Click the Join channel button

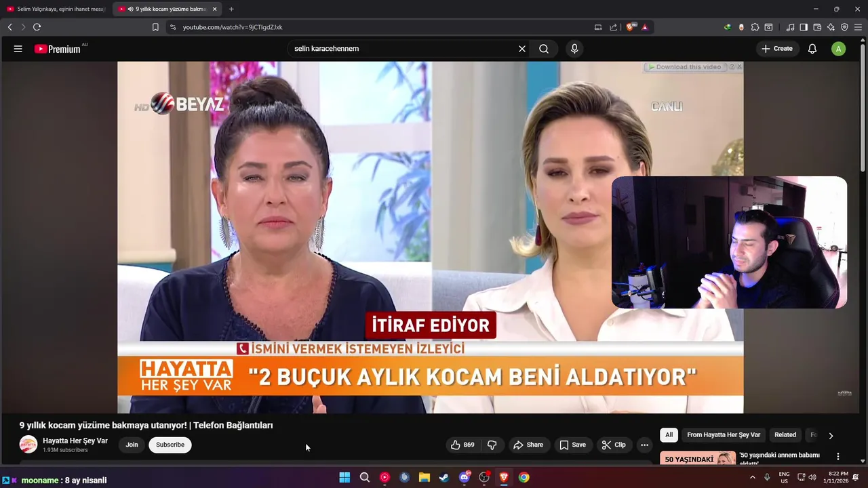click(132, 445)
